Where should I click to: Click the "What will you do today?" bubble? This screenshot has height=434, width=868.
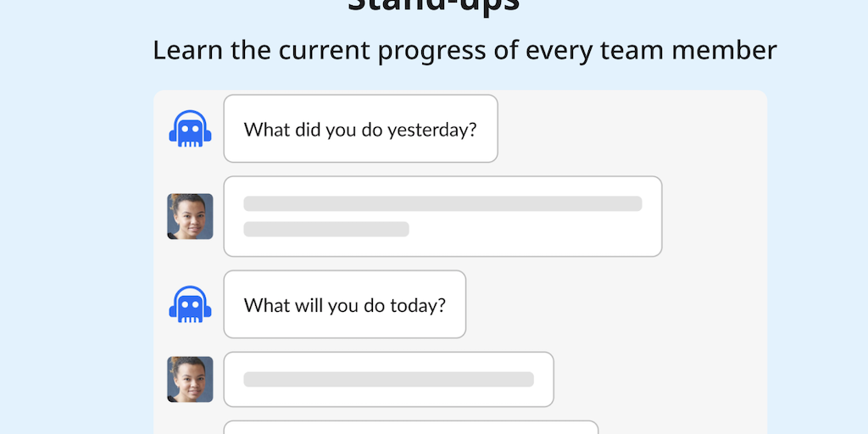tap(344, 304)
